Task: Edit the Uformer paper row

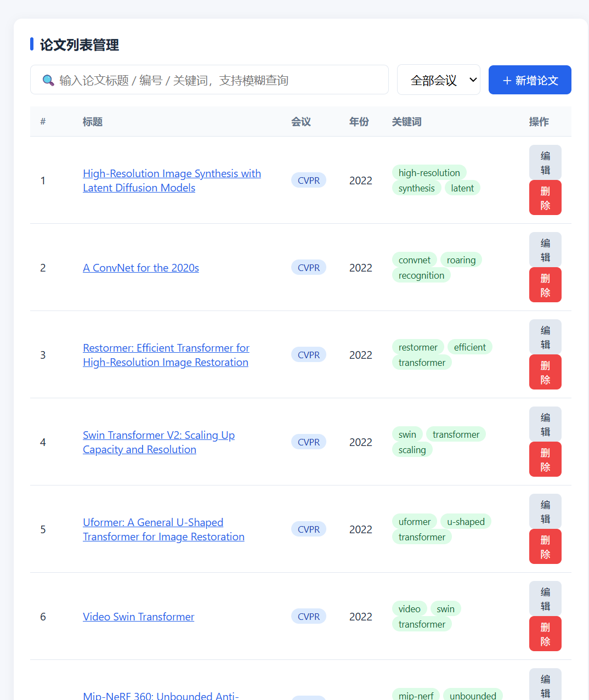Action: click(545, 511)
